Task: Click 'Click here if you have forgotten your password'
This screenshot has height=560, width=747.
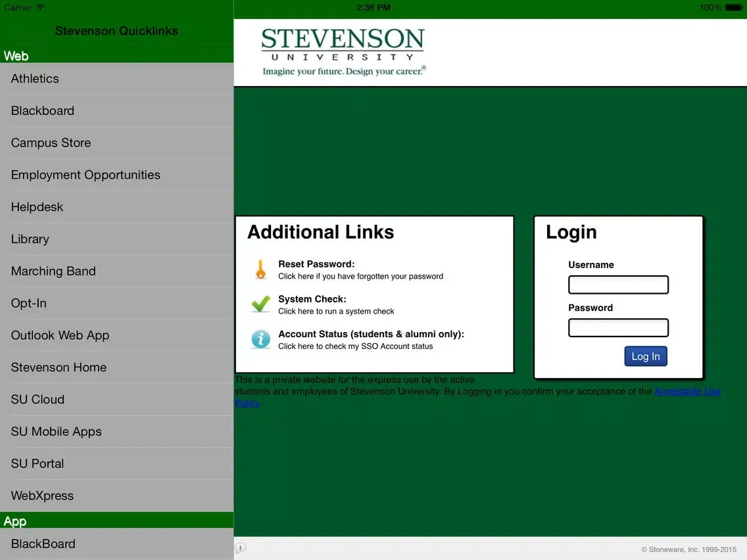Action: pos(360,276)
